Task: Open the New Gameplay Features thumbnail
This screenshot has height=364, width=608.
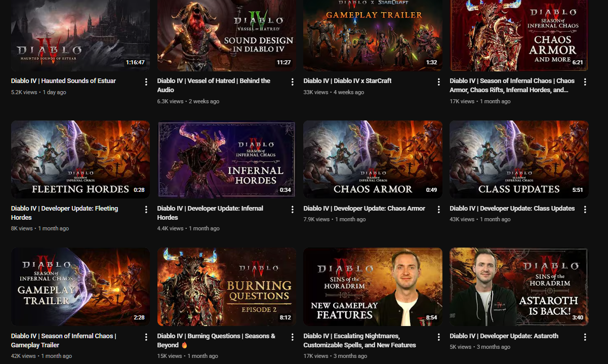Action: pos(373,287)
